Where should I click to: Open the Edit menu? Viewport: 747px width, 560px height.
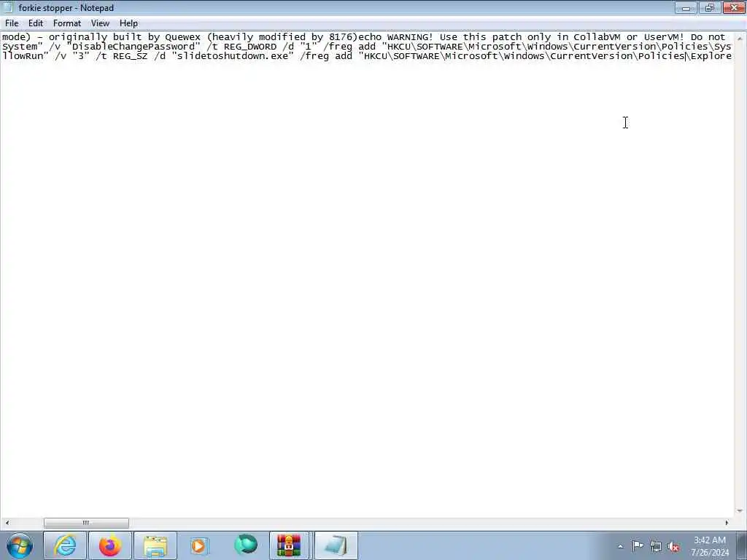tap(36, 23)
